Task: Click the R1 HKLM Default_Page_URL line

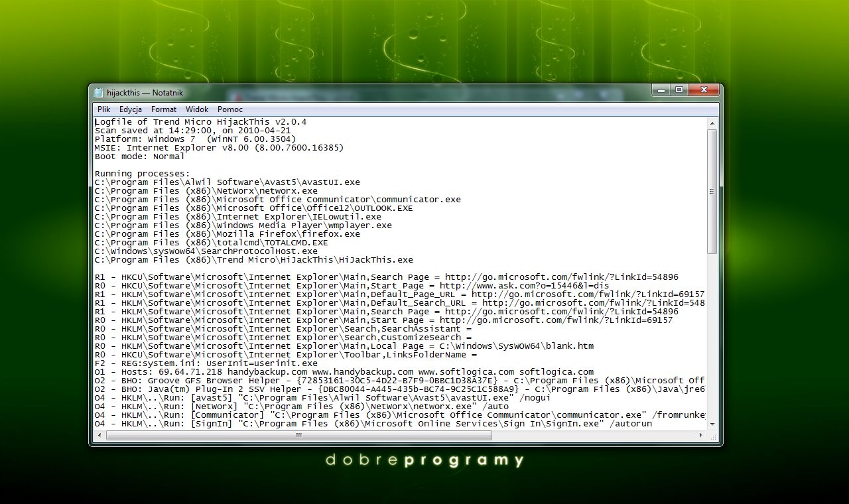Action: pyautogui.click(x=399, y=294)
